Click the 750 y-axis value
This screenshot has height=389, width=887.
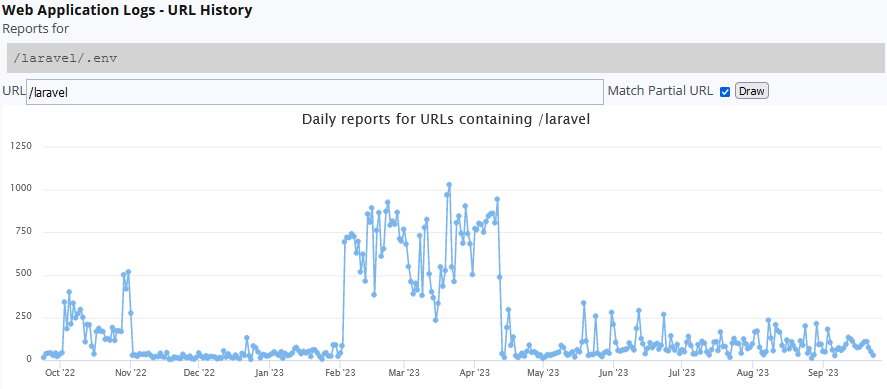click(24, 232)
